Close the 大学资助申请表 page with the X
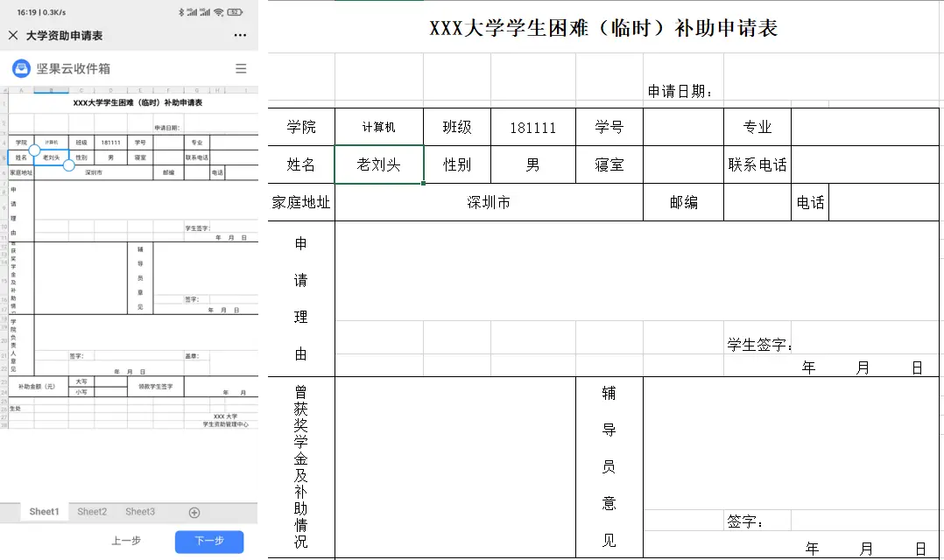944x560 pixels. [x=12, y=36]
